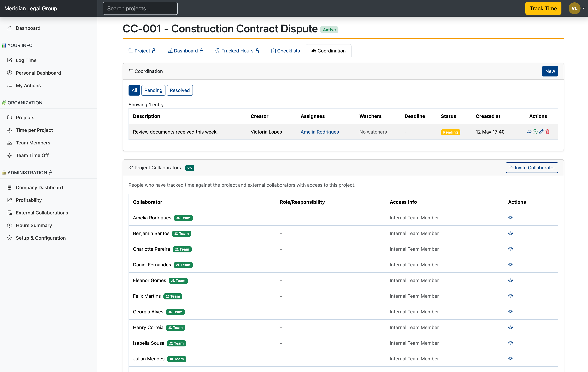
Task: Select 'Review documents received this week.' text
Action: 175,132
